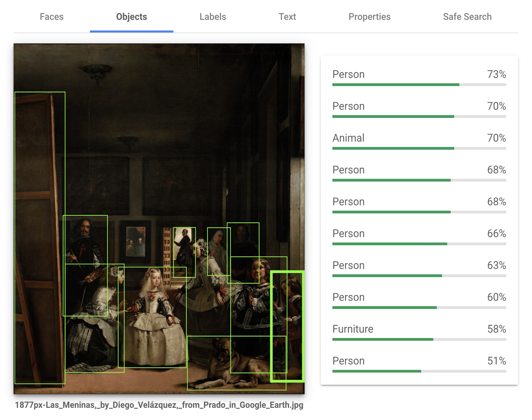532x420 pixels.
Task: Click the dog bounding box
Action: tap(236, 363)
